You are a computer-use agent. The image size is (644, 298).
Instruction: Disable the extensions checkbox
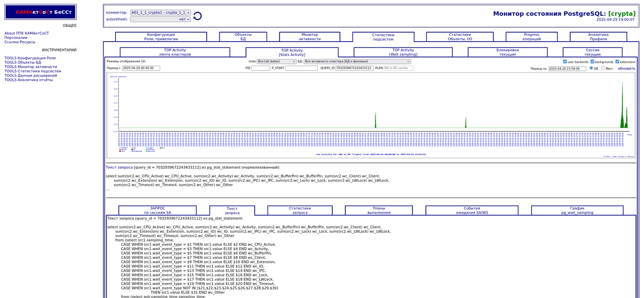[x=617, y=62]
